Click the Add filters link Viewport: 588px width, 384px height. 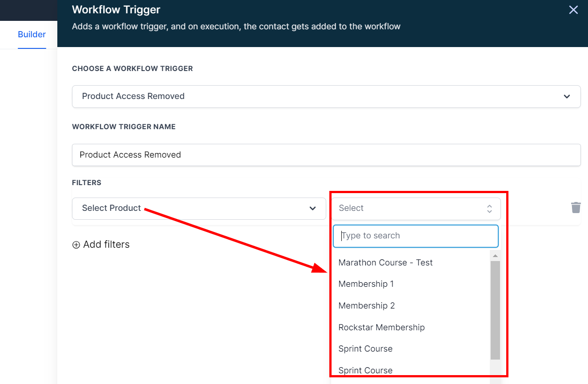point(106,245)
